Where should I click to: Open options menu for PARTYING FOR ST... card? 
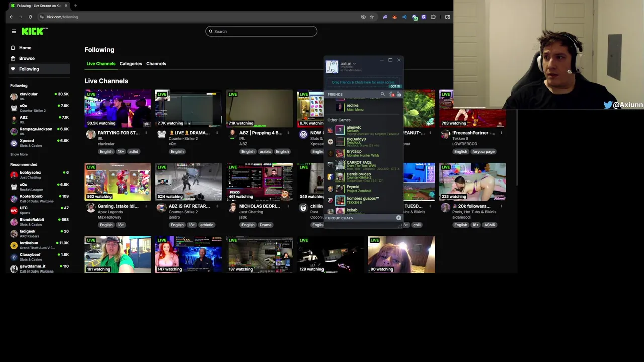pos(146,133)
